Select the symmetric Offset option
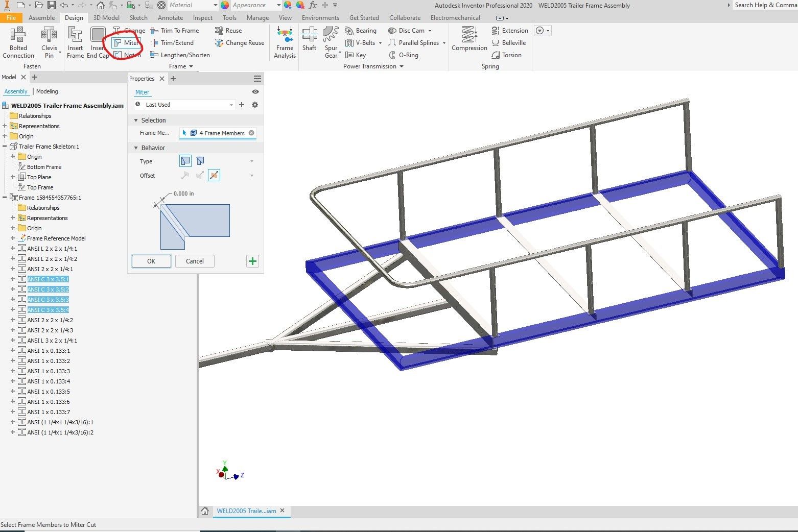The image size is (798, 532). [214, 176]
